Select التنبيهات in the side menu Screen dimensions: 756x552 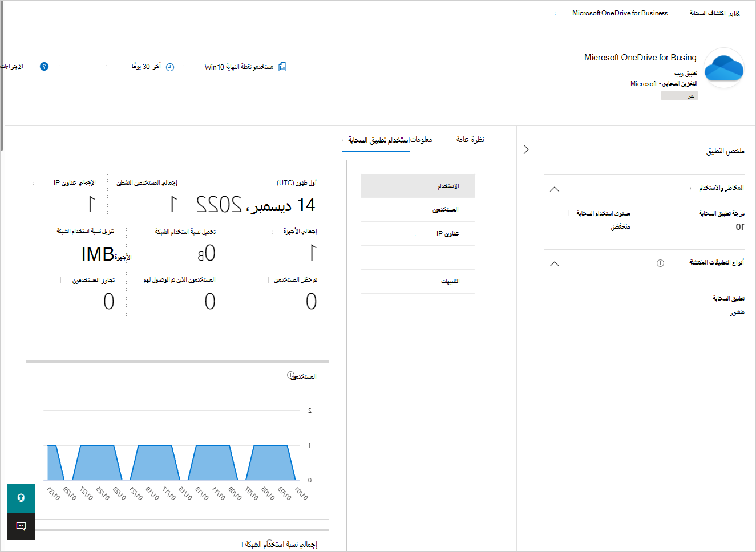pos(418,282)
